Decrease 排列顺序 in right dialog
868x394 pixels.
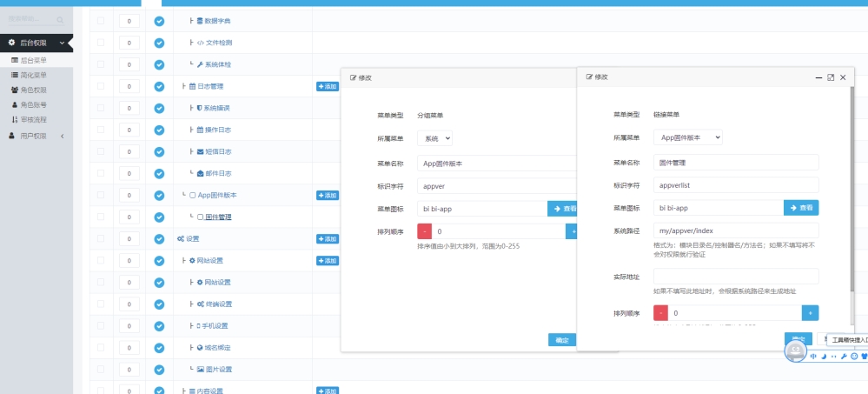pyautogui.click(x=661, y=313)
